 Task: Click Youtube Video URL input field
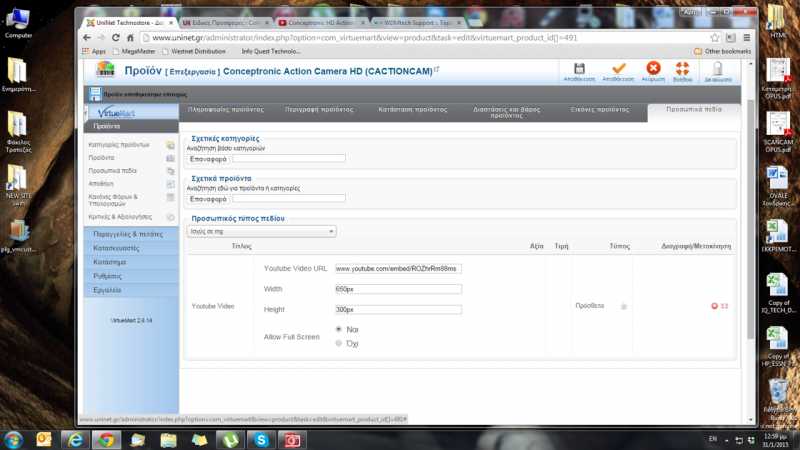pos(398,269)
